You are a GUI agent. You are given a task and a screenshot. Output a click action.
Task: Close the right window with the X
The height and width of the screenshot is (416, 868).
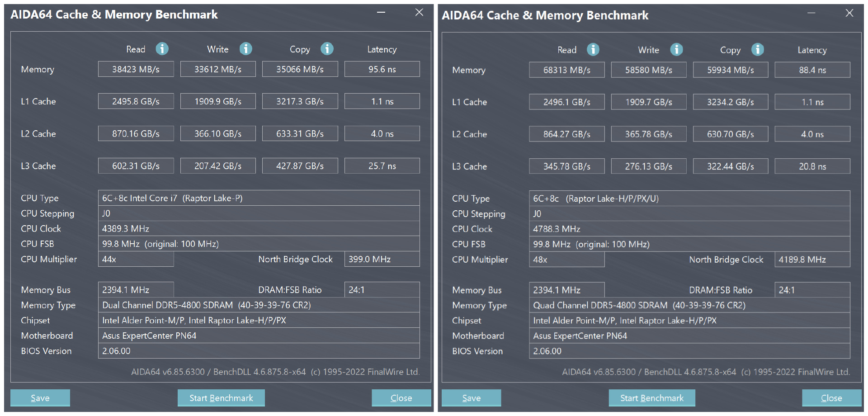(849, 13)
